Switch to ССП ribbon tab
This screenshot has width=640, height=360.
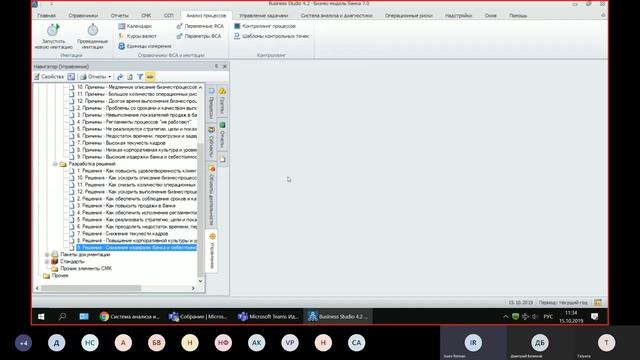tap(169, 16)
